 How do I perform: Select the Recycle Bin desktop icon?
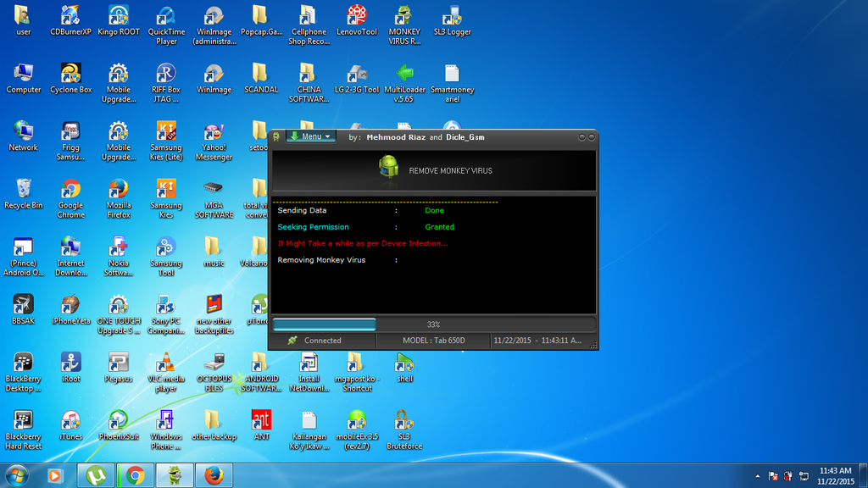[23, 194]
